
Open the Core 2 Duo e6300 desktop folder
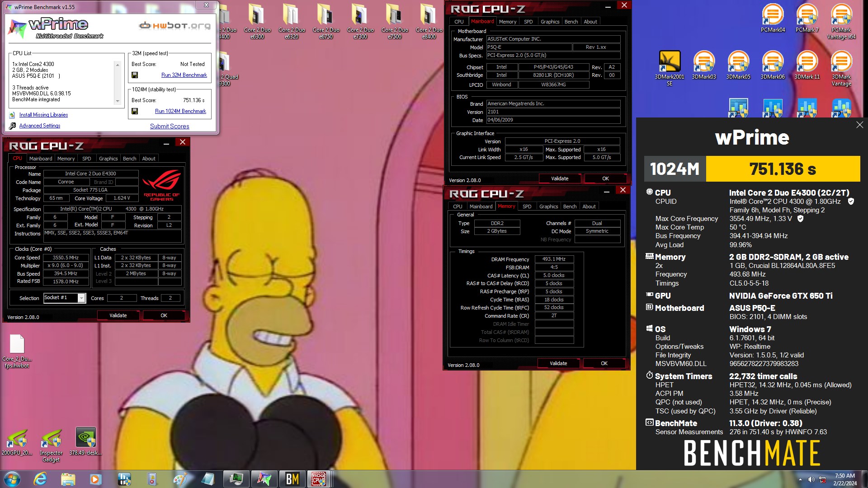(x=257, y=22)
